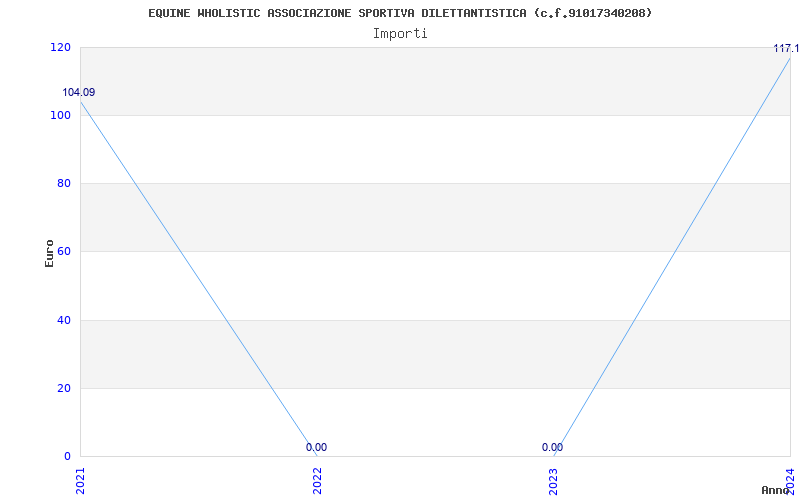800x500 pixels.
Task: Select the 2023 x-axis label
Action: point(554,481)
